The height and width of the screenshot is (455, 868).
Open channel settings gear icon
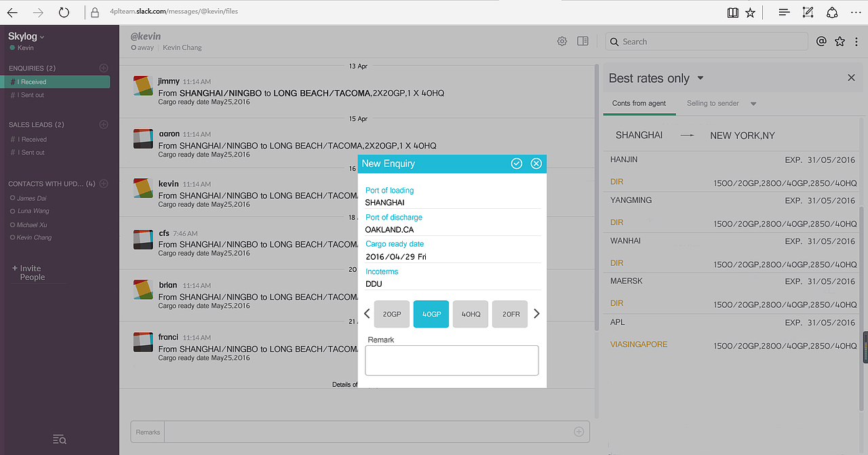[562, 41]
